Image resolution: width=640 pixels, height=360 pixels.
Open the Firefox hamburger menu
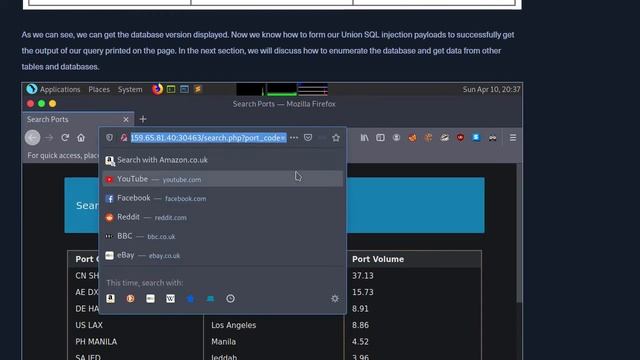click(x=513, y=138)
